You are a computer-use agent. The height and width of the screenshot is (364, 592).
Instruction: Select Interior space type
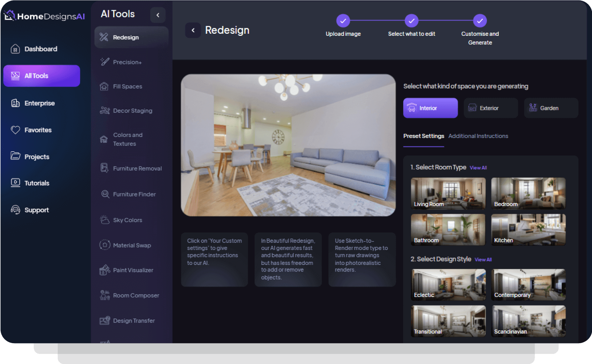pos(430,108)
